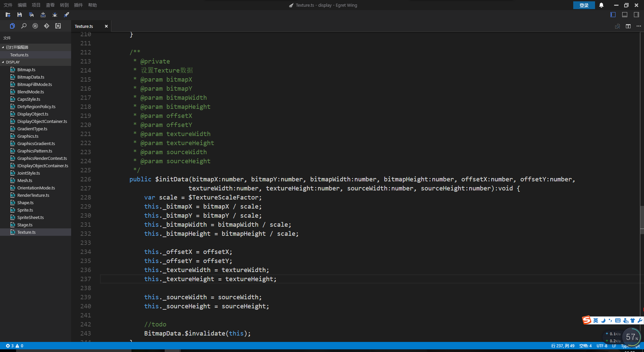This screenshot has height=352, width=644.
Task: Click the Save All toolbar icon
Action: 32,15
